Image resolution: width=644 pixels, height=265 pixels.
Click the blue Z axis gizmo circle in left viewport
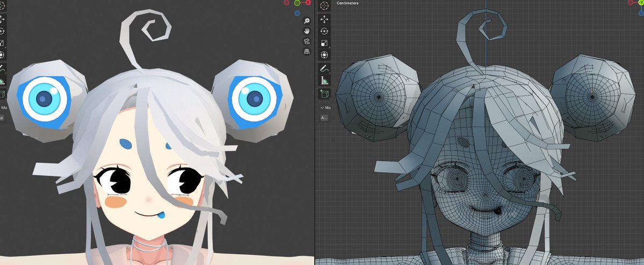[x=297, y=13]
